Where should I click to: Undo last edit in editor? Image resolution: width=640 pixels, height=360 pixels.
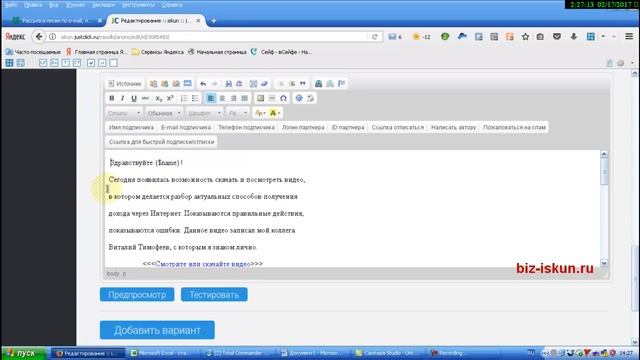pyautogui.click(x=203, y=84)
